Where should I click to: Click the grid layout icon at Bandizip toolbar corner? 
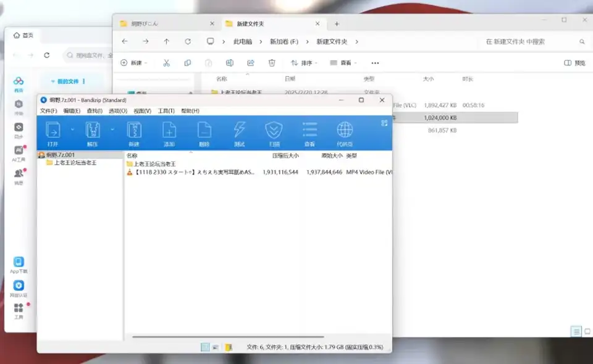[384, 123]
